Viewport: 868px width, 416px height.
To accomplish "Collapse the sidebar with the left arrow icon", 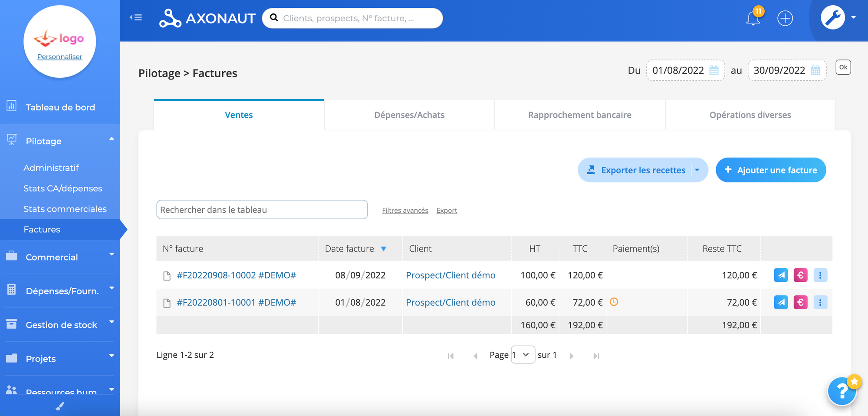I will click(135, 17).
